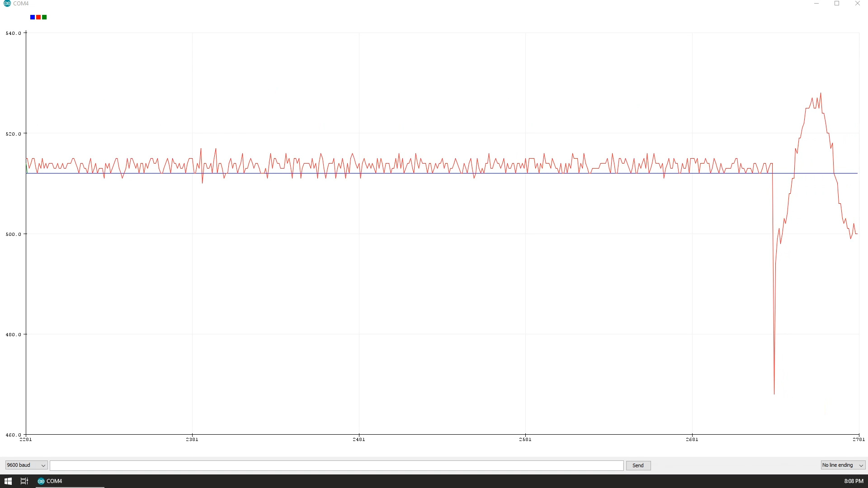The width and height of the screenshot is (868, 488).
Task: Expand the baud selector using its arrow
Action: pos(43,465)
